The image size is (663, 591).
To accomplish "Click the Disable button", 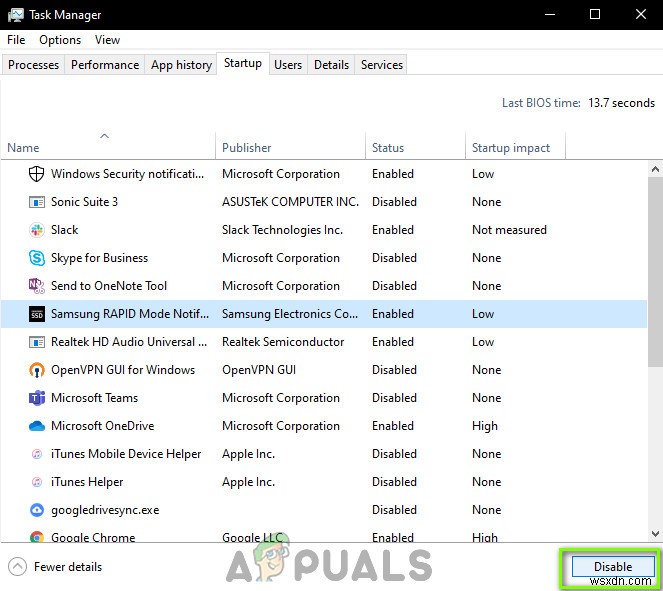I will coord(613,566).
